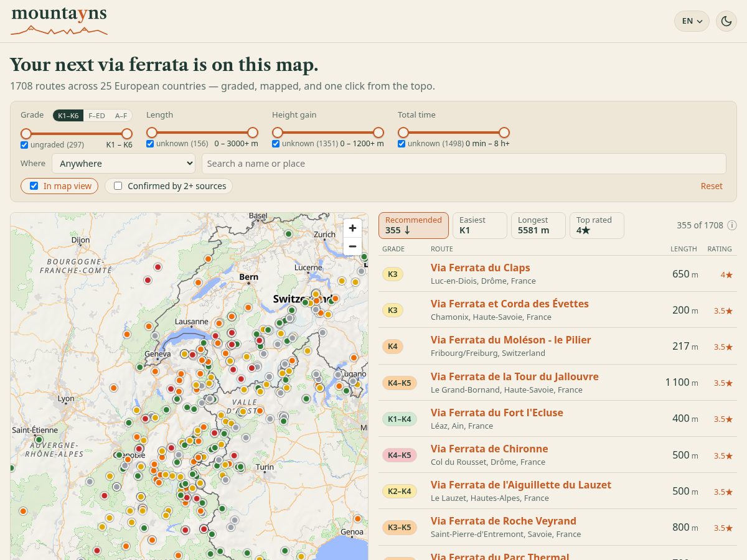Screen dimensions: 747x560
Task: Sort by Recommended
Action: tap(413, 225)
